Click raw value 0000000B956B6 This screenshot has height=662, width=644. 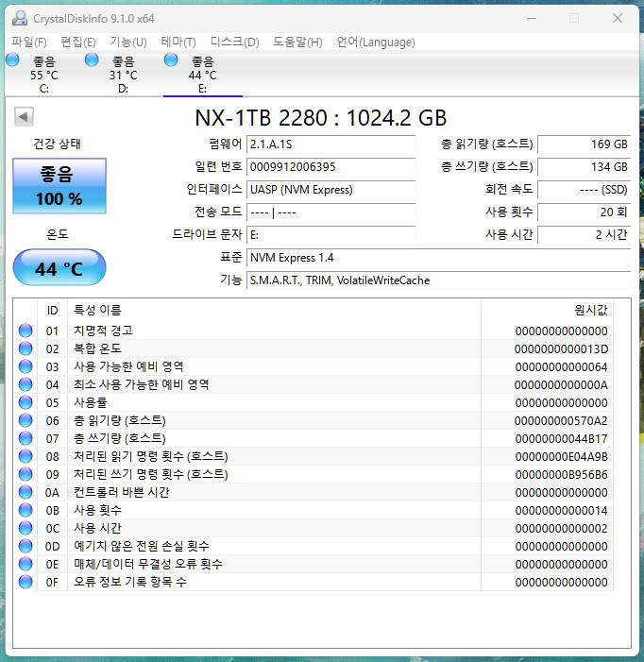(561, 475)
